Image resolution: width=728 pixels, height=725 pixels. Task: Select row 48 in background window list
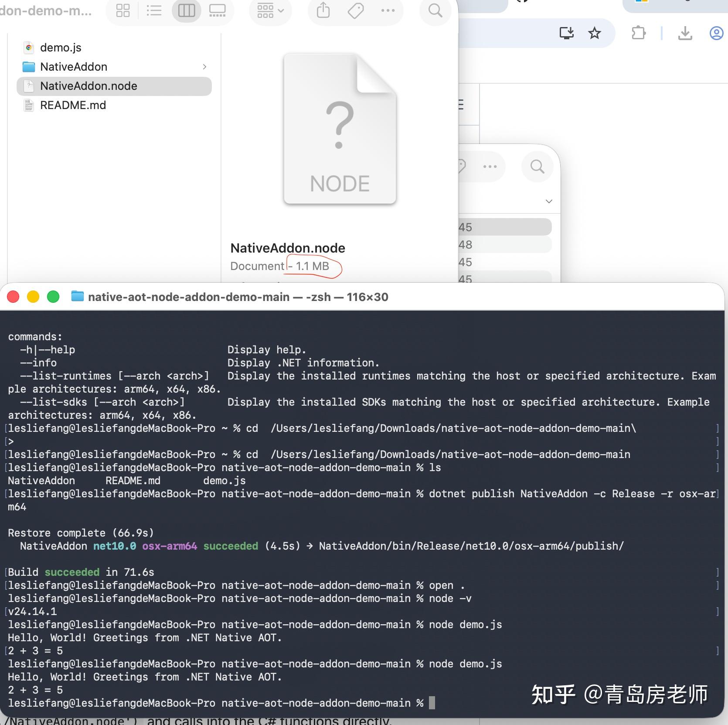point(505,245)
